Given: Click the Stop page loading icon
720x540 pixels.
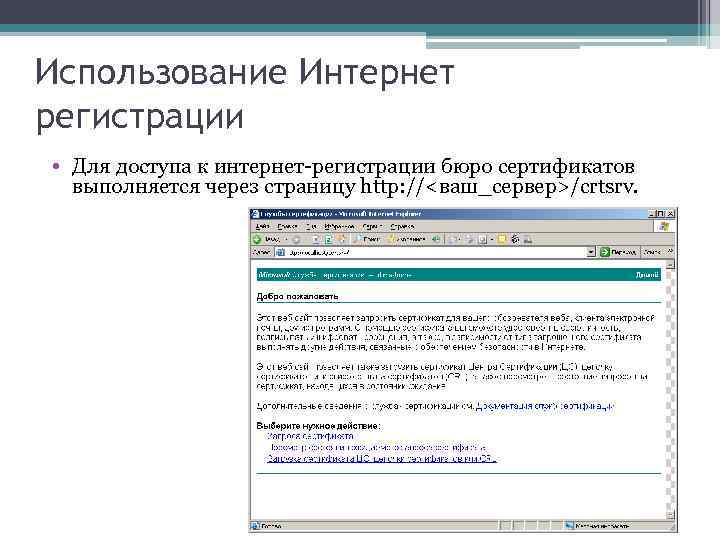Looking at the screenshot, I should pos(316,239).
